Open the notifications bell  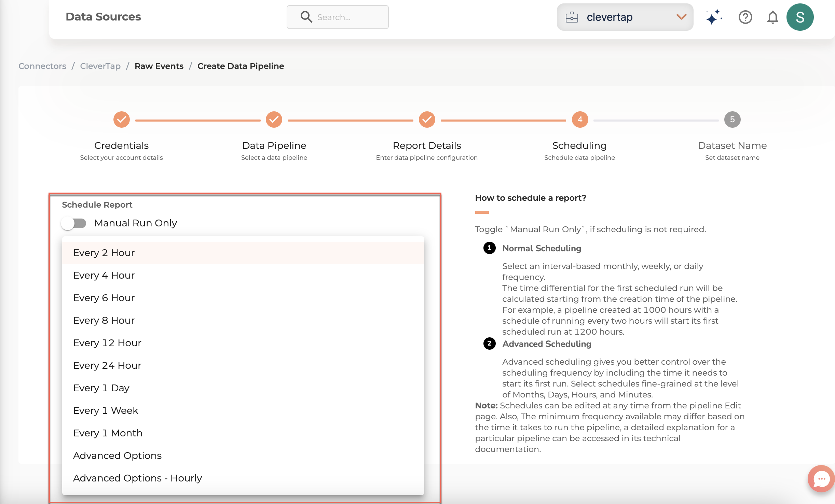click(x=772, y=17)
